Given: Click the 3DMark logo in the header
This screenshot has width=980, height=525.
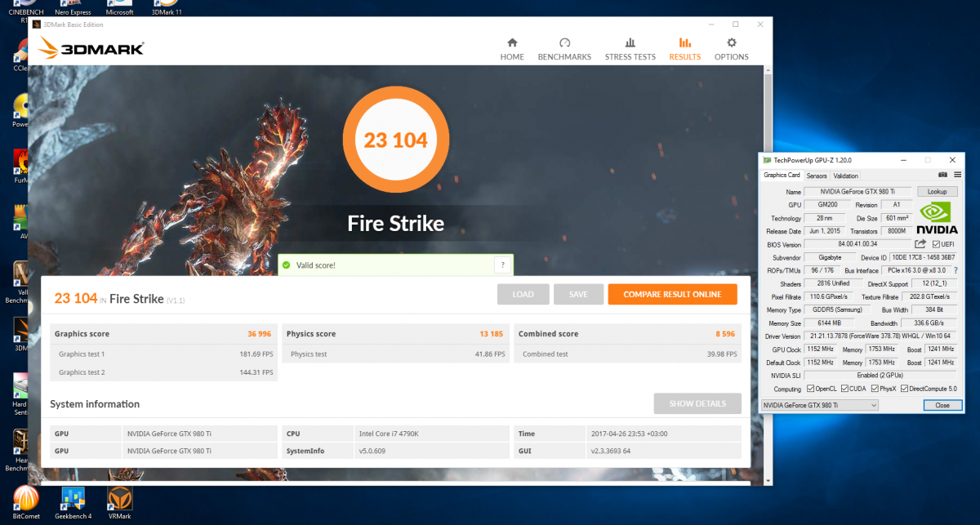Looking at the screenshot, I should [x=91, y=49].
